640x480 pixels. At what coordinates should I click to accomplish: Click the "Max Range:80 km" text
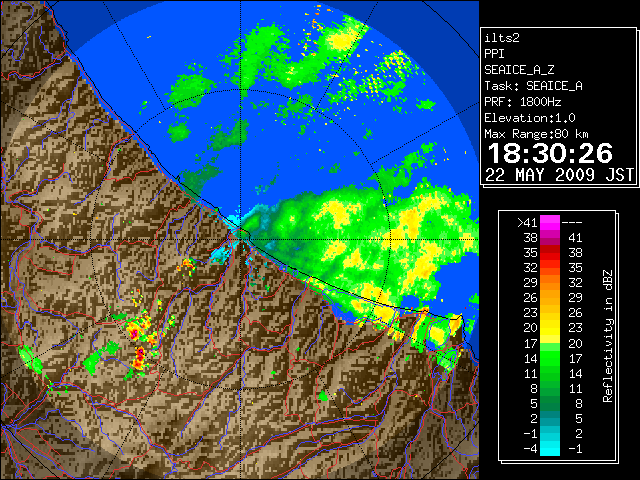pos(536,134)
